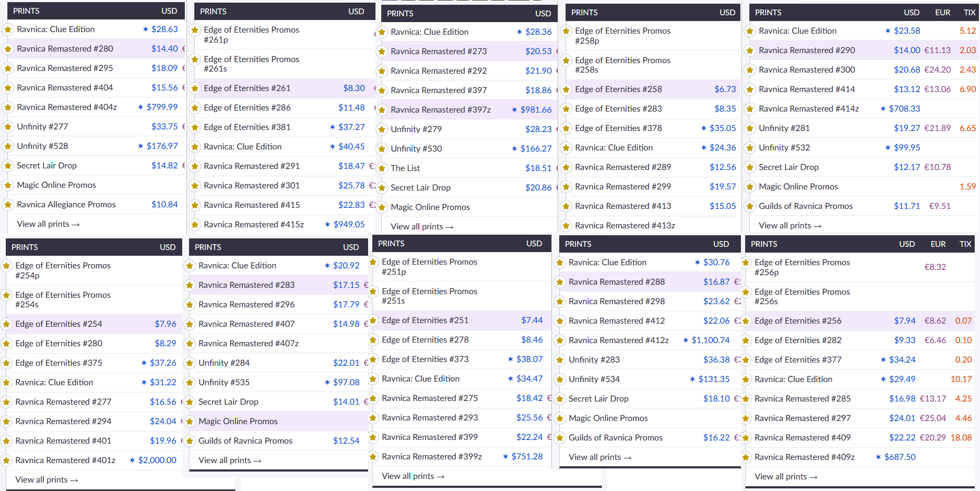View all prints below Ravnica Allegiance Promos
980x491 pixels.
click(48, 224)
